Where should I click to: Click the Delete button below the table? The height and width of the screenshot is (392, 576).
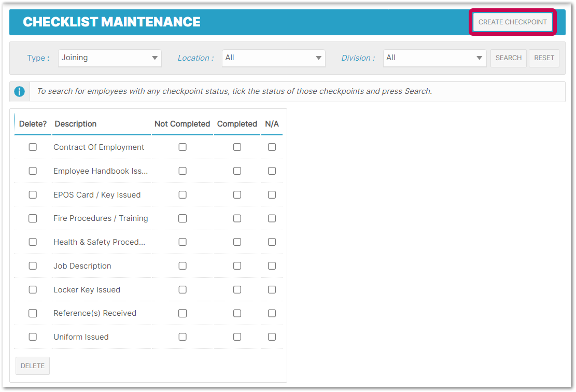tap(33, 366)
